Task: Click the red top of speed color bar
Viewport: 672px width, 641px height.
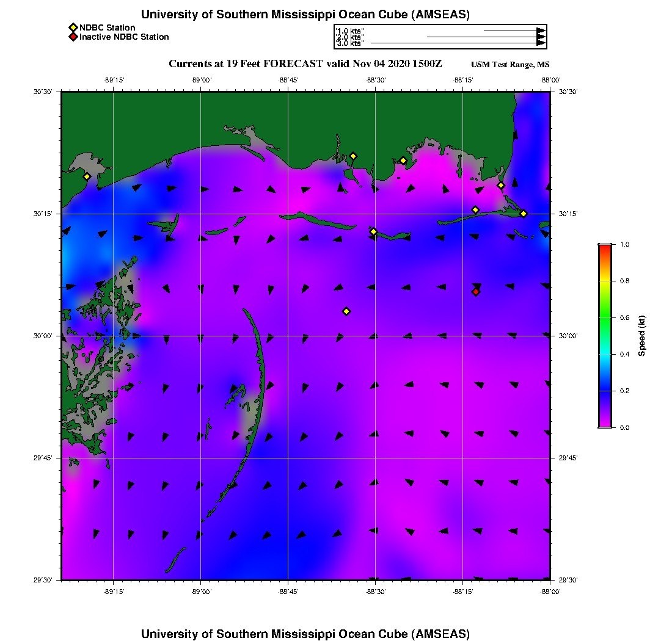Action: tap(605, 247)
